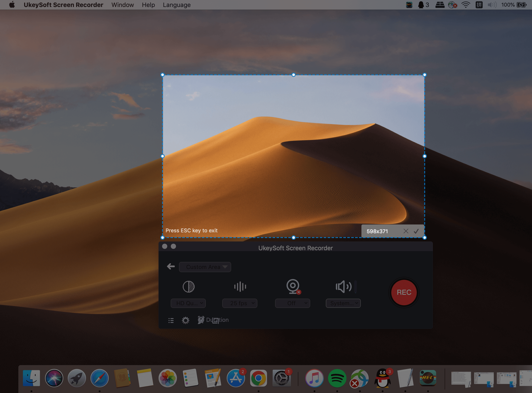
Task: Open the webcam Off dropdown
Action: 292,303
